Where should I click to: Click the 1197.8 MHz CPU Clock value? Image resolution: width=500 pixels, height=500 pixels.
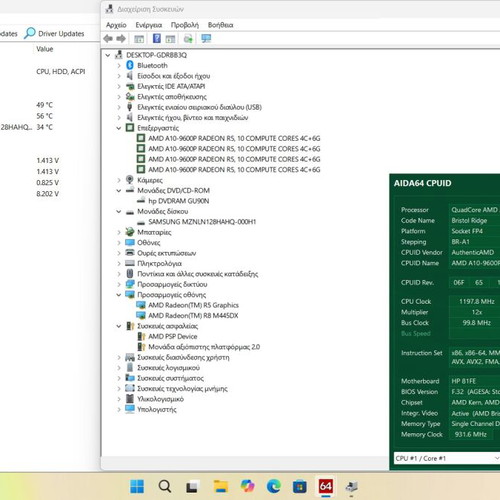point(477,301)
